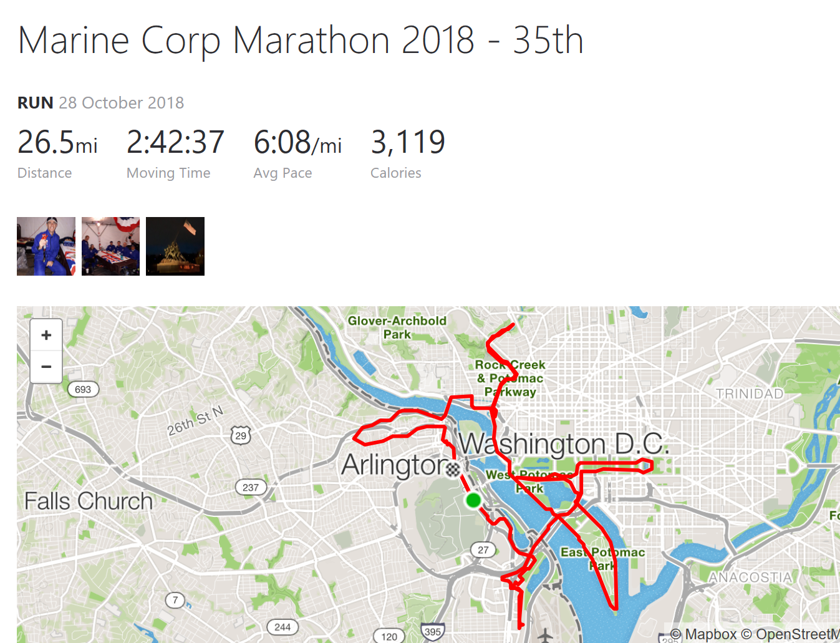Open first photo of runner in blue
840x643 pixels.
tap(46, 246)
